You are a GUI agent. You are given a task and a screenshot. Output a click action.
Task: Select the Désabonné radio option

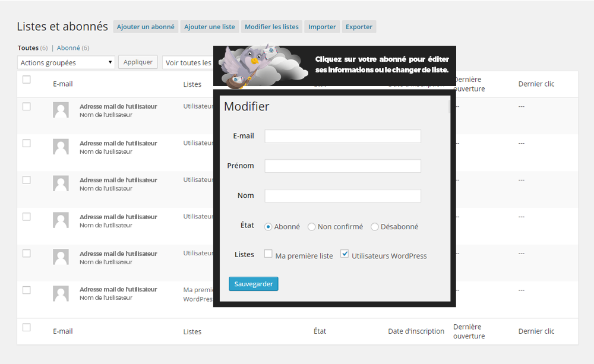[375, 227]
